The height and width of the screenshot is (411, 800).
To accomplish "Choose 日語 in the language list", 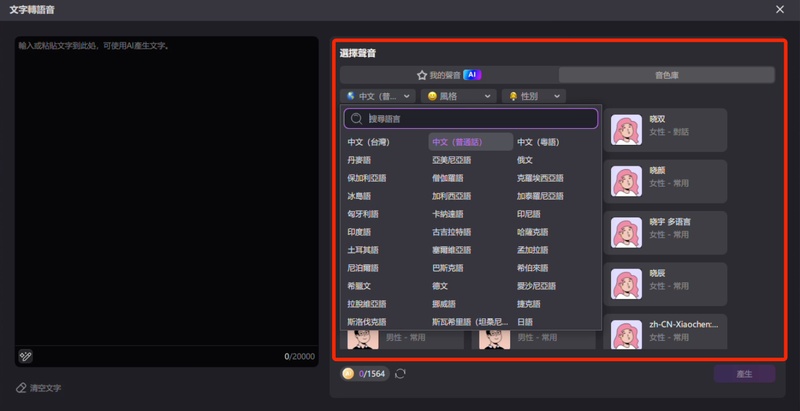I will point(525,323).
